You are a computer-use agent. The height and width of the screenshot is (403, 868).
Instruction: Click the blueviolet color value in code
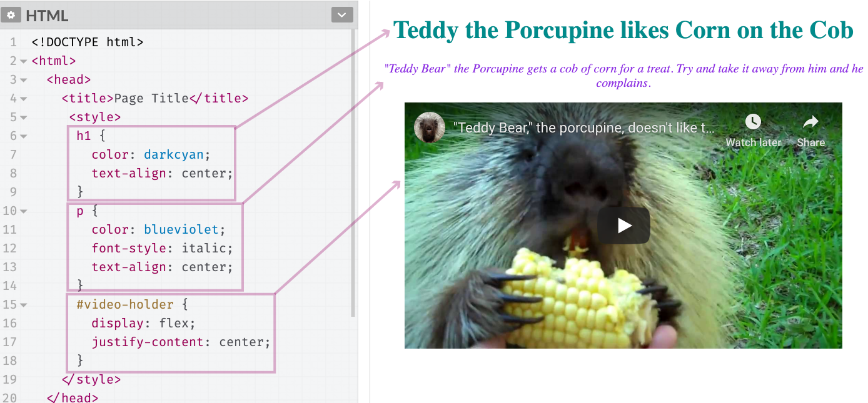(x=181, y=229)
